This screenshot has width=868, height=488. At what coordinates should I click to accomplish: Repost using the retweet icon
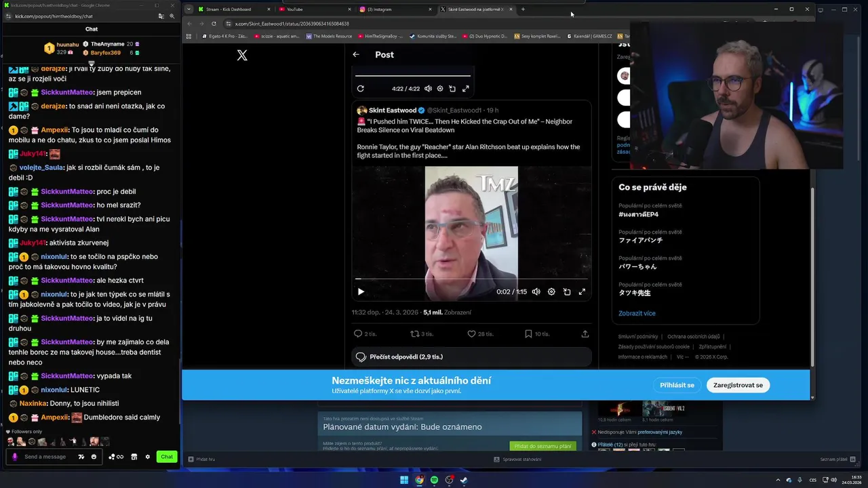415,333
